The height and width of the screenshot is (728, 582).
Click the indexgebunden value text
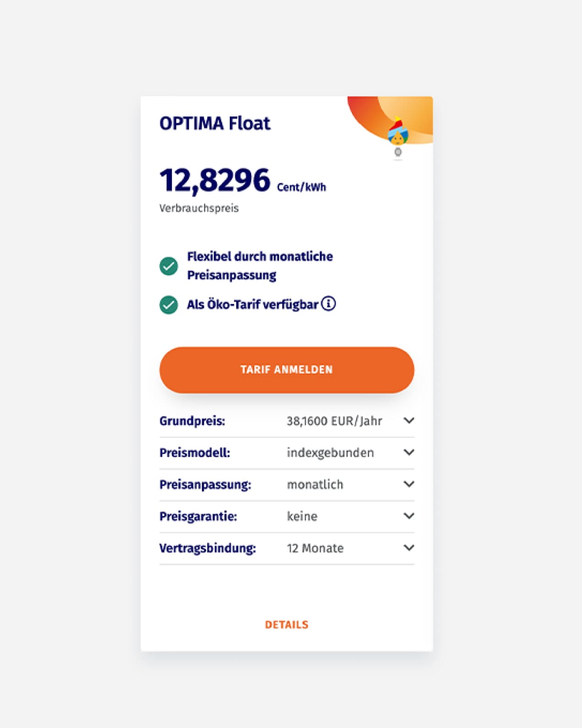[330, 453]
